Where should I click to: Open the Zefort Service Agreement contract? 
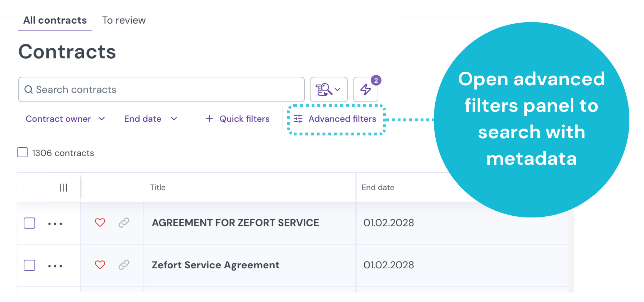tap(215, 265)
